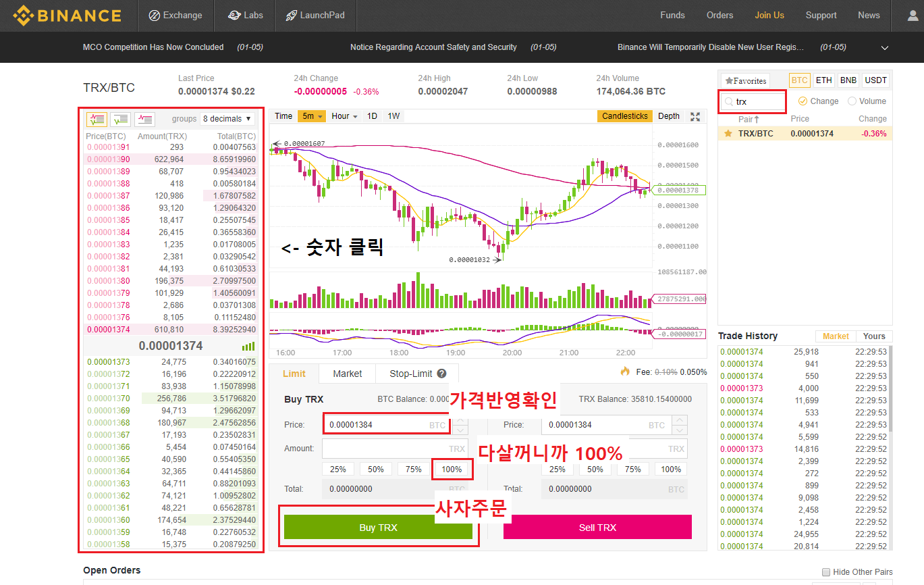
Task: Select the ETH market tab
Action: pyautogui.click(x=823, y=80)
